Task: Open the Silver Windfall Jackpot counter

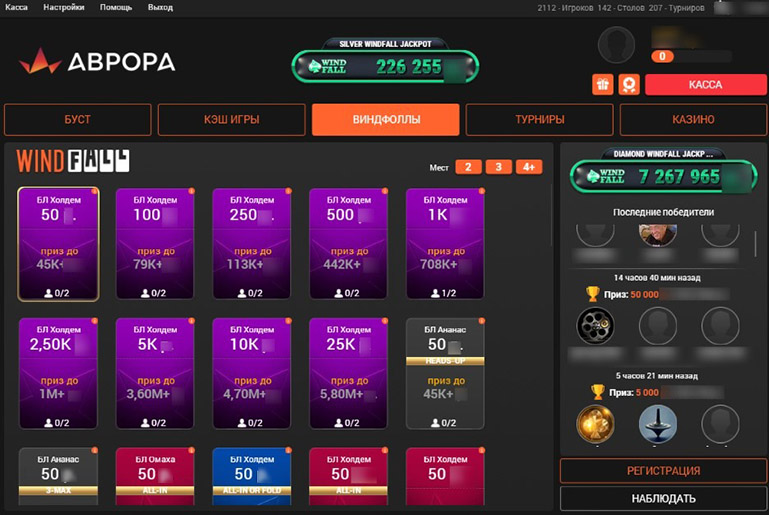Action: pyautogui.click(x=385, y=66)
